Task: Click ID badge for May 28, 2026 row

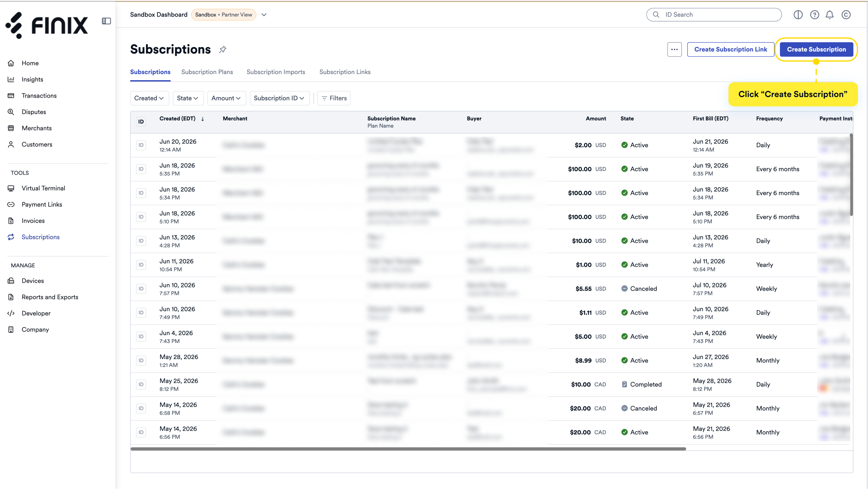Action: click(x=141, y=361)
